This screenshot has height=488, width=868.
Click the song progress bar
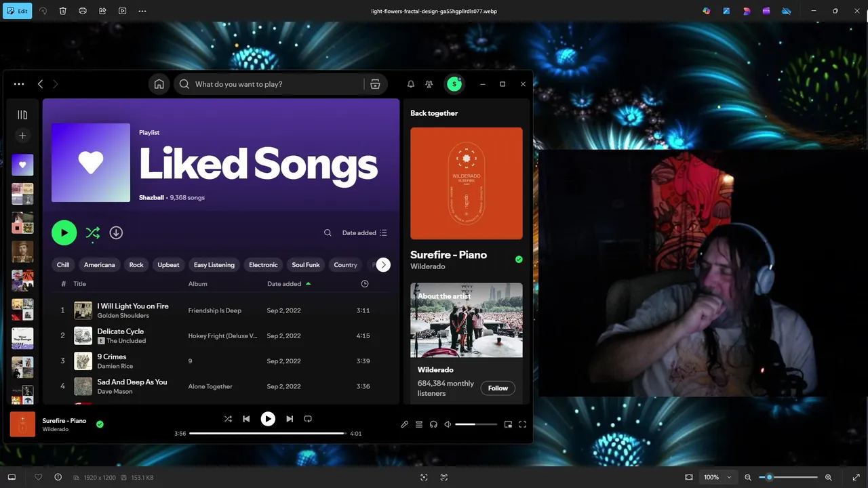(268, 433)
